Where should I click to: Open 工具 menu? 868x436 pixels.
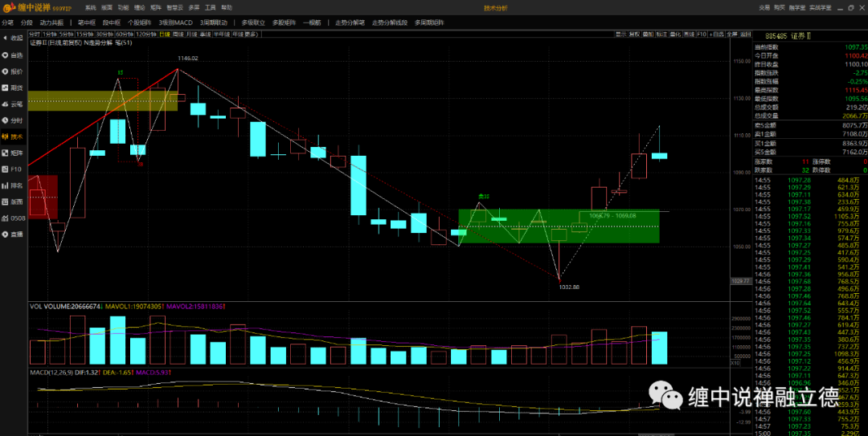click(211, 8)
